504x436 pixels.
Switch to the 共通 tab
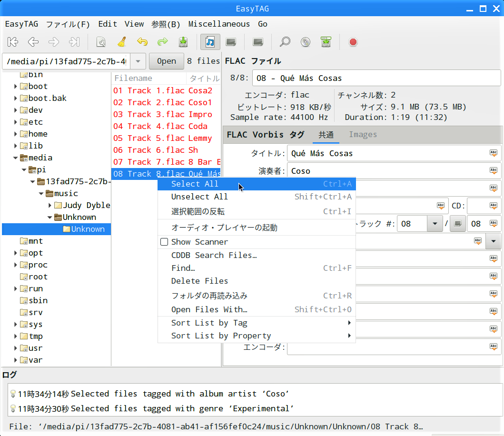pyautogui.click(x=326, y=135)
